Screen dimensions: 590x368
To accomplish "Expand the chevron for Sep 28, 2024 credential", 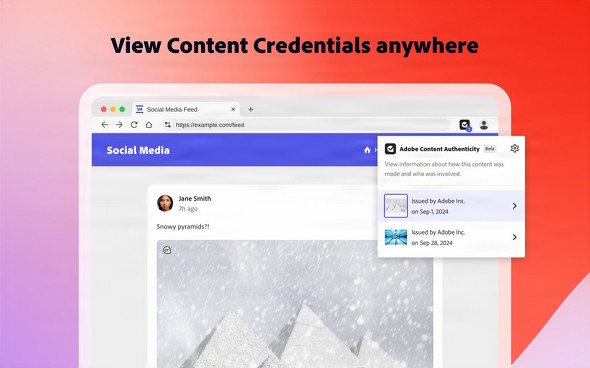I will (x=514, y=237).
